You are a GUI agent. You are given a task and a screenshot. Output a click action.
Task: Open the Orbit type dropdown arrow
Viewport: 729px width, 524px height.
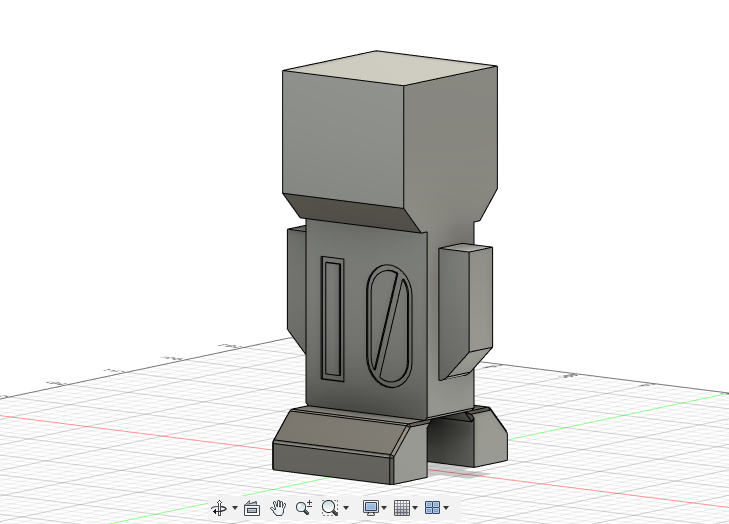(235, 508)
